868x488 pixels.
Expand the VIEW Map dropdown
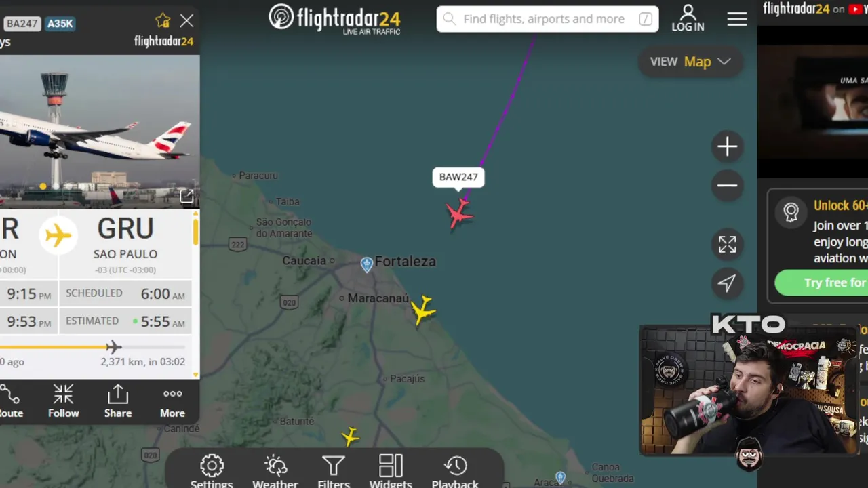(x=690, y=62)
